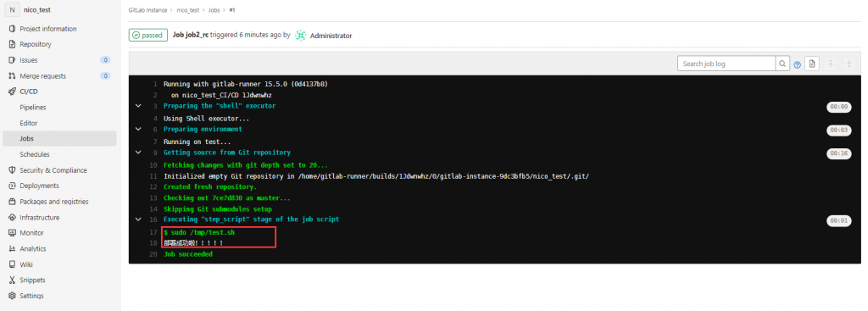Focus the Search job log field
Viewport: 868px width, 311px height.
pyautogui.click(x=726, y=64)
